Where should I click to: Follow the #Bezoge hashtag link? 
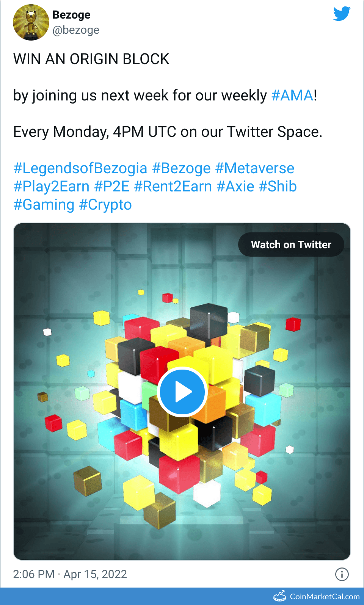click(x=181, y=168)
